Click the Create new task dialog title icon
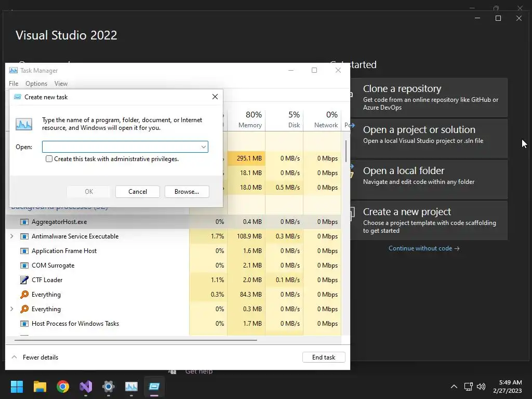This screenshot has height=399, width=532. pos(17,97)
